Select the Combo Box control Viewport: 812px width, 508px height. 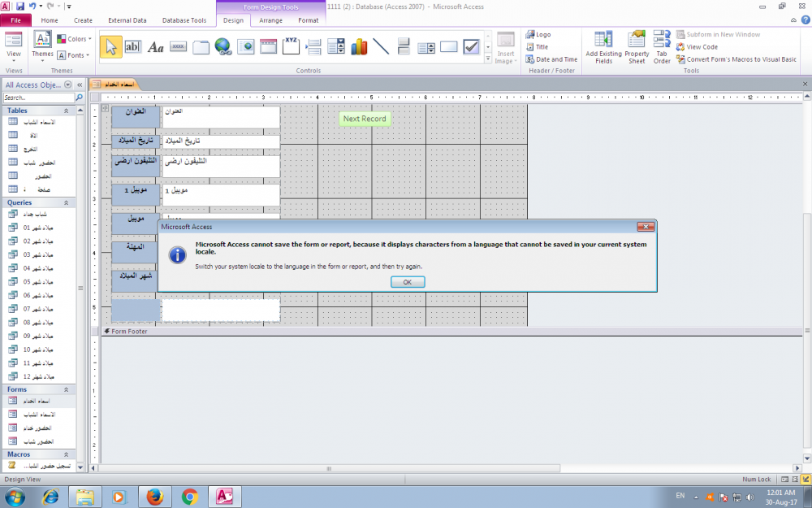click(x=336, y=46)
